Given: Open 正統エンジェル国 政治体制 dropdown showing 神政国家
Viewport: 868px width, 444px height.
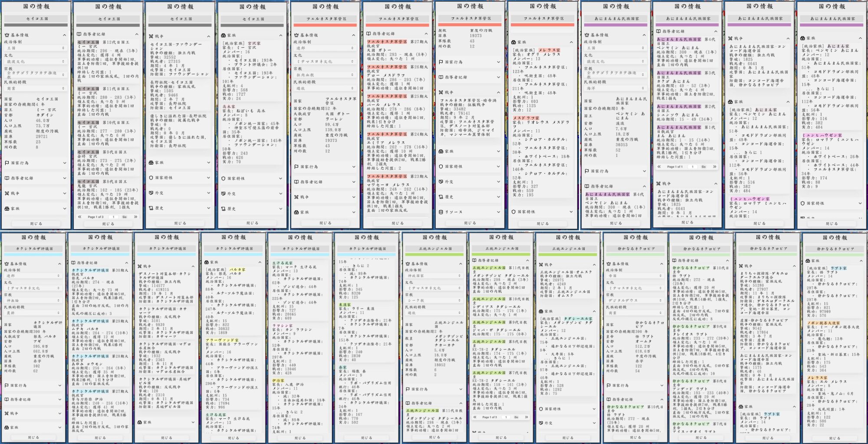Looking at the screenshot, I should click(434, 276).
